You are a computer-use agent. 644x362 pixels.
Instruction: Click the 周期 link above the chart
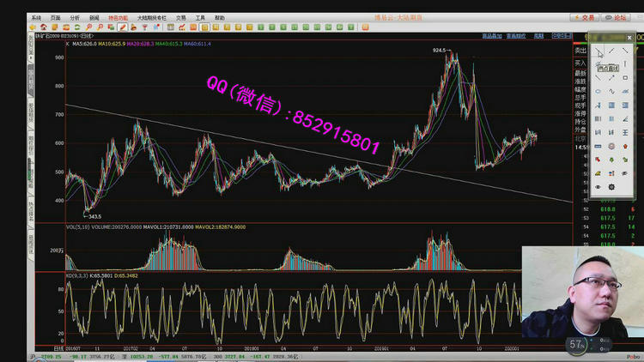click(538, 36)
